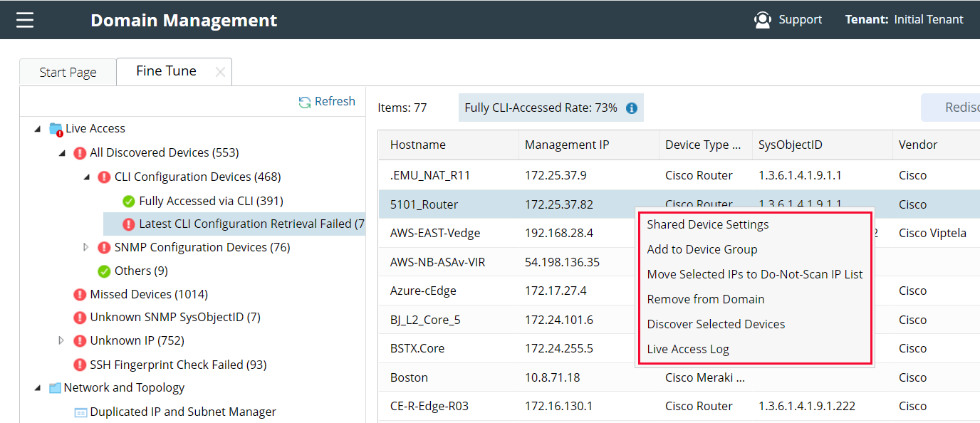Click the info icon next to Fully CLI-Accessed Rate
980x423 pixels.
click(631, 107)
